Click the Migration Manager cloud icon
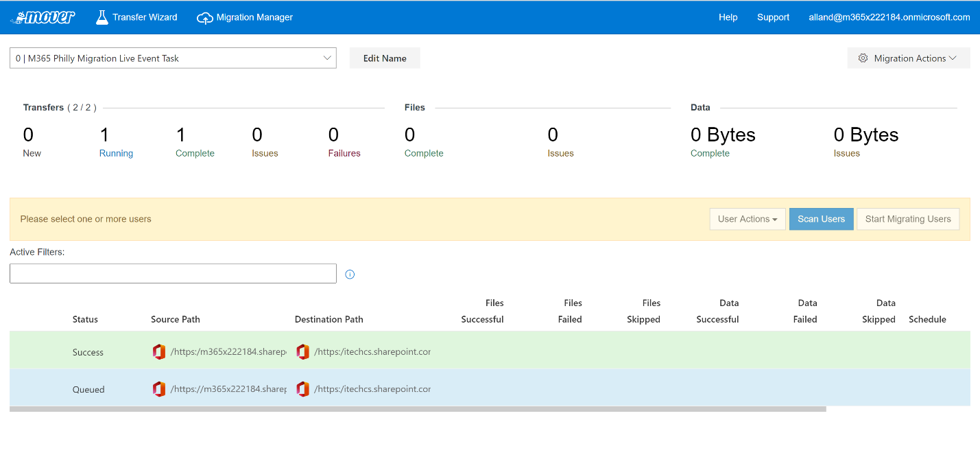Screen dimensions: 980x466 click(204, 18)
